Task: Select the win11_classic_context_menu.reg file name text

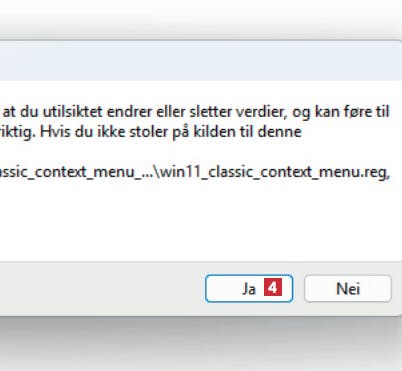Action: tap(273, 172)
